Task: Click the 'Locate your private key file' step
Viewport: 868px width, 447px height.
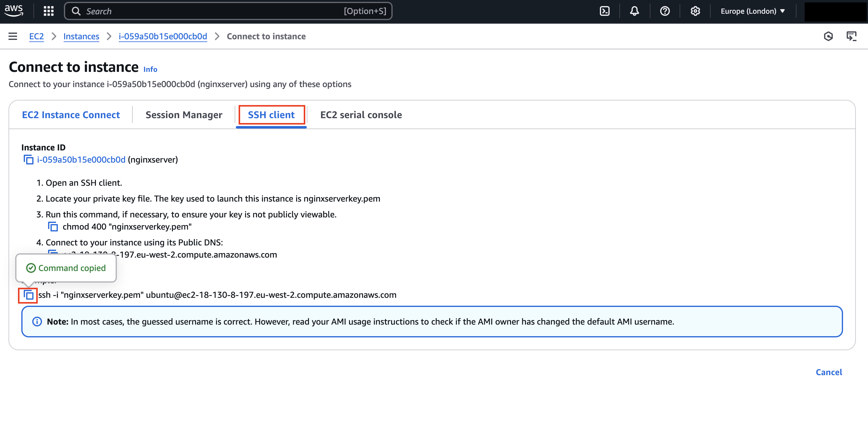Action: (x=213, y=199)
